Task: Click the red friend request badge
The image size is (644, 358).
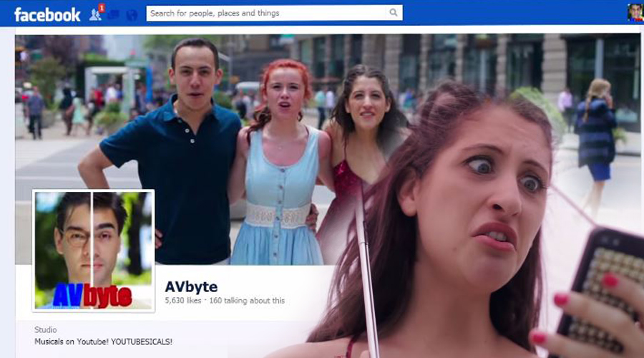Action: (102, 9)
